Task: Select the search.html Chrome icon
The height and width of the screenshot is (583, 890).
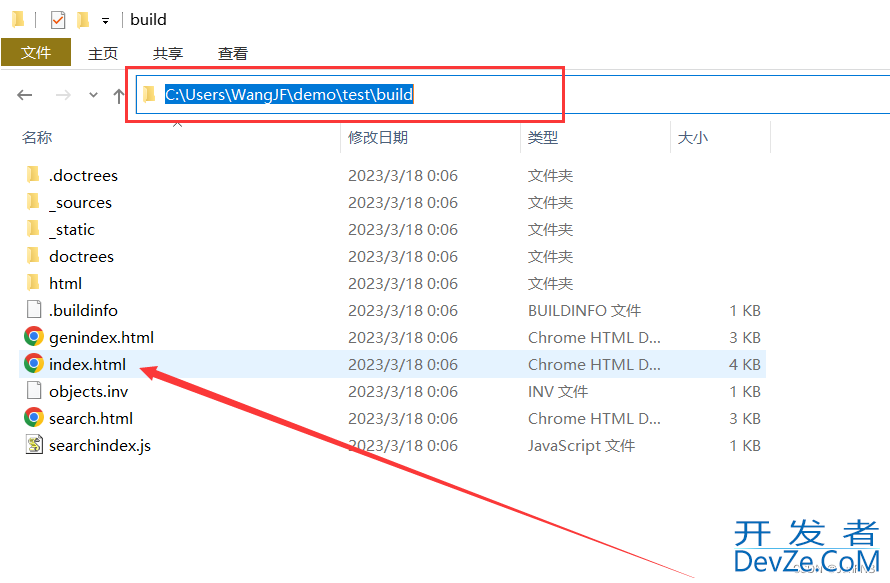Action: pos(33,418)
